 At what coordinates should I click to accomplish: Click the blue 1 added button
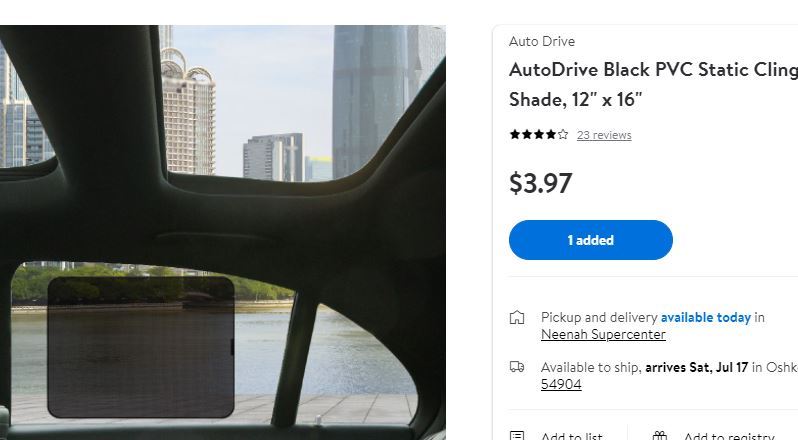[590, 240]
